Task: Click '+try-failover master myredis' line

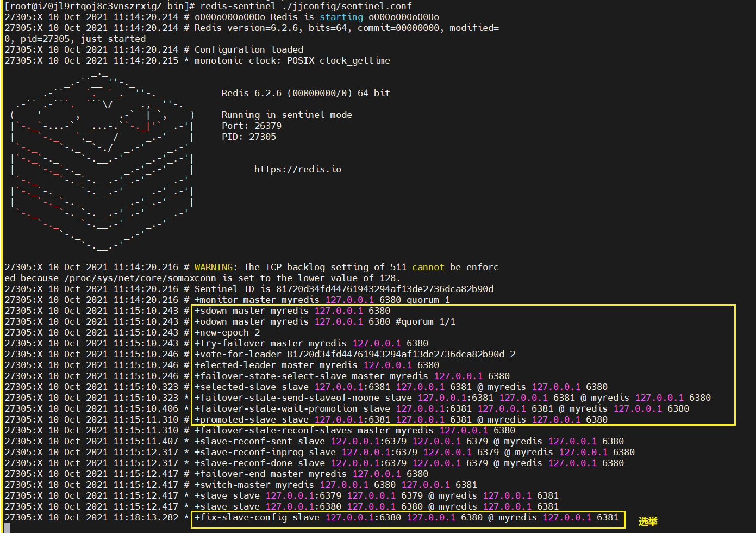Action: (x=311, y=343)
